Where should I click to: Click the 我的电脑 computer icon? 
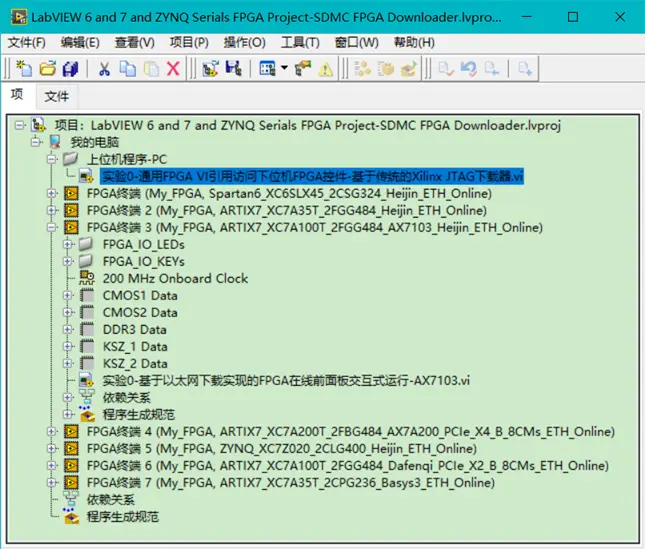coord(55,142)
